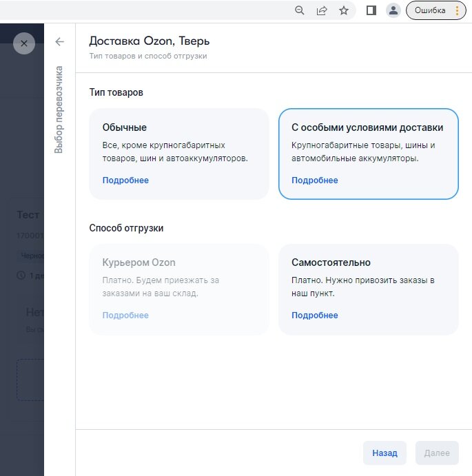The image size is (472, 476).
Task: Open Подробнее link under С особыми условиями
Action: coord(315,180)
